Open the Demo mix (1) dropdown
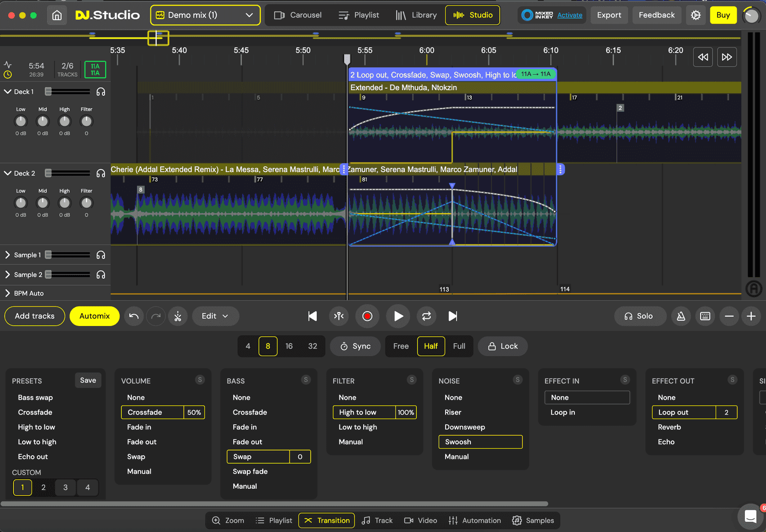 click(x=205, y=15)
